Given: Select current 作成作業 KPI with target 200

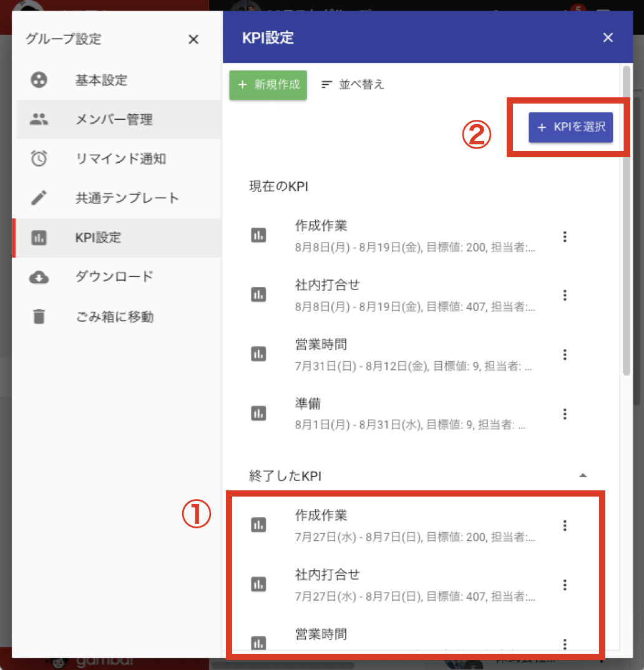Looking at the screenshot, I should coord(414,236).
